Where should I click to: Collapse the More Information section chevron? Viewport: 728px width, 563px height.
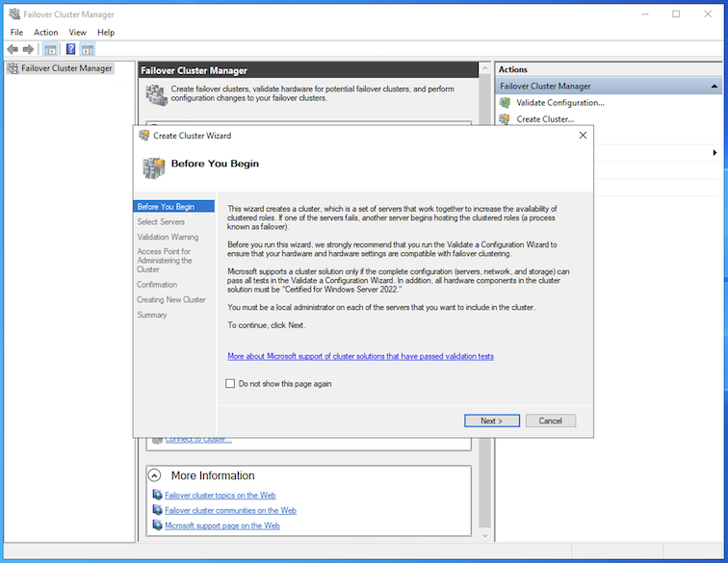(155, 475)
